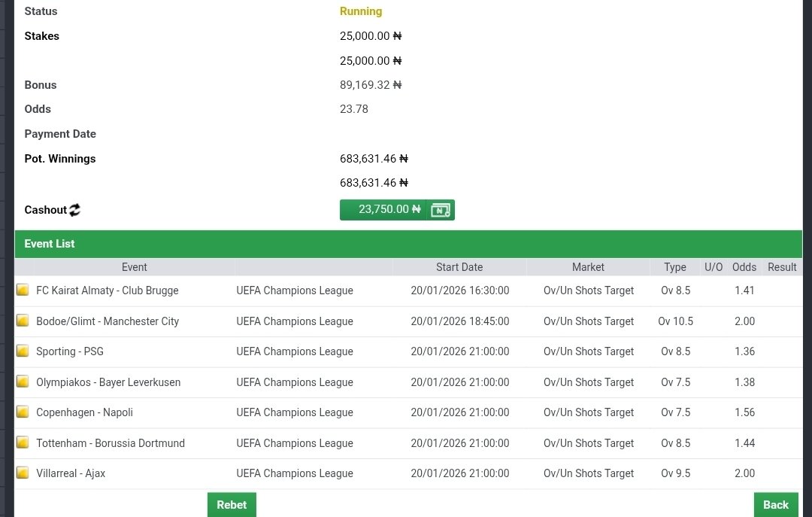The height and width of the screenshot is (517, 812).
Task: Click the Type column header
Action: [x=674, y=267]
